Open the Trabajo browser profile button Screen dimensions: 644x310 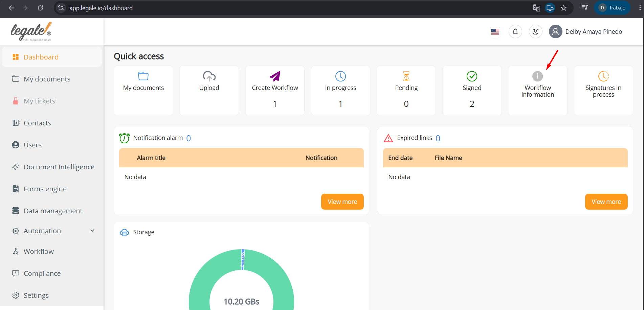point(612,8)
